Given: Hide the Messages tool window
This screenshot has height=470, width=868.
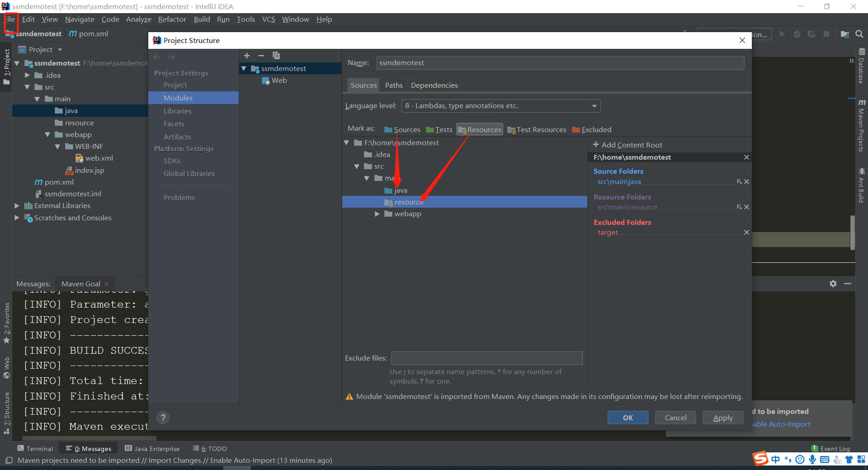Looking at the screenshot, I should 848,284.
